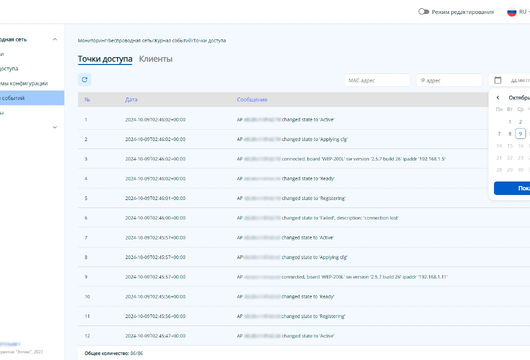Click into the IP-адрес filter field
The width and height of the screenshot is (530, 360).
(449, 80)
